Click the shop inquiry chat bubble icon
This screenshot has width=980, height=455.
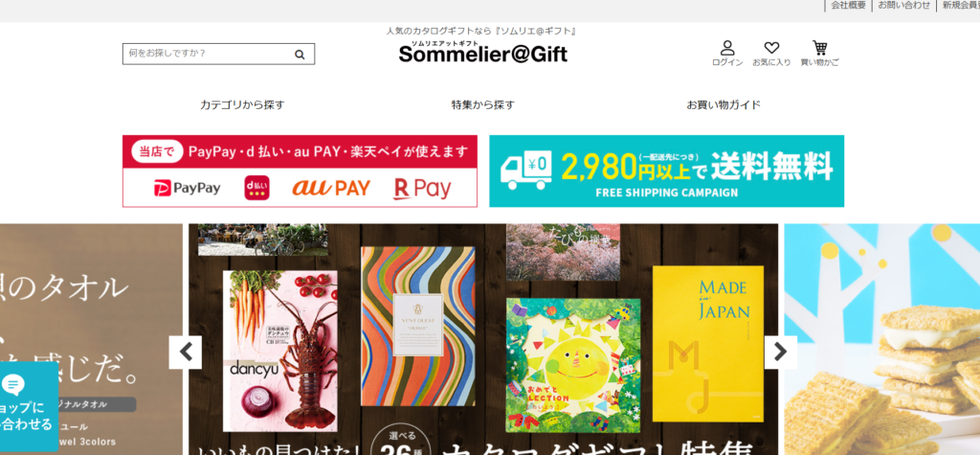(12, 384)
